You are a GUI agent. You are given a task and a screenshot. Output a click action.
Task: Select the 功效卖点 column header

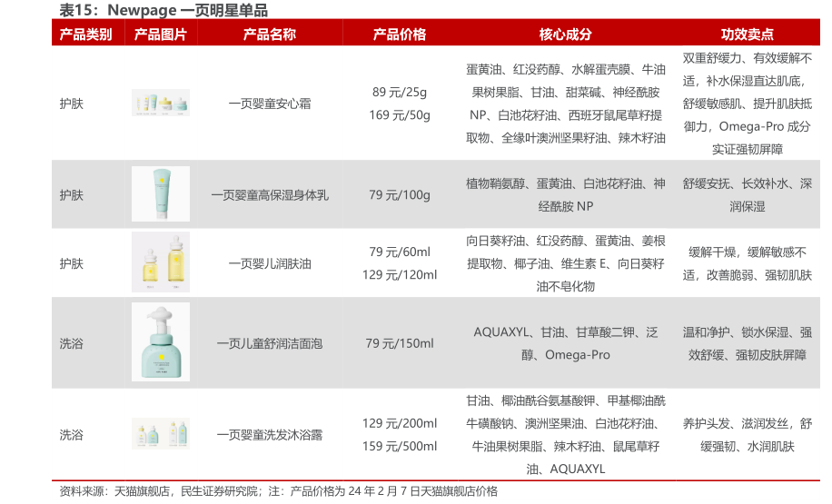[x=747, y=35]
